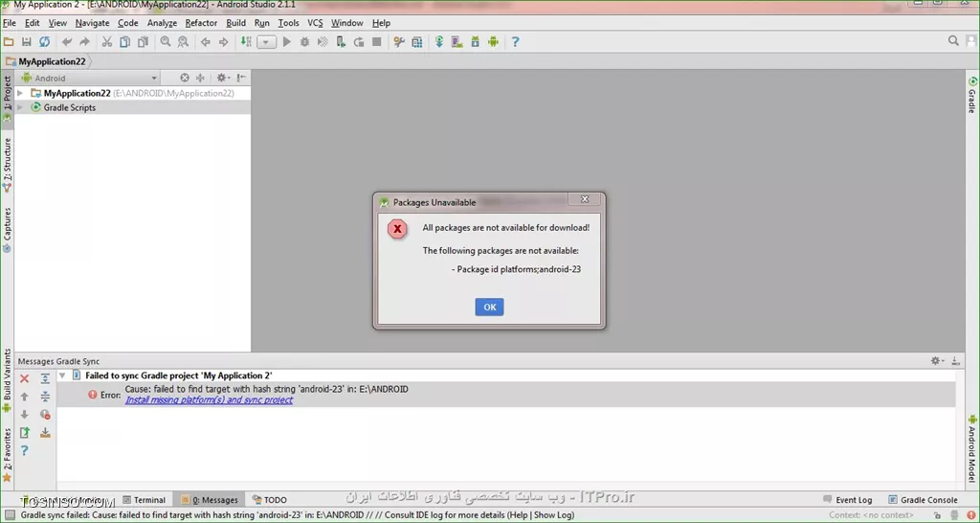Screen dimensions: 980x523
Task: Click the green Run play icon
Action: click(x=287, y=42)
